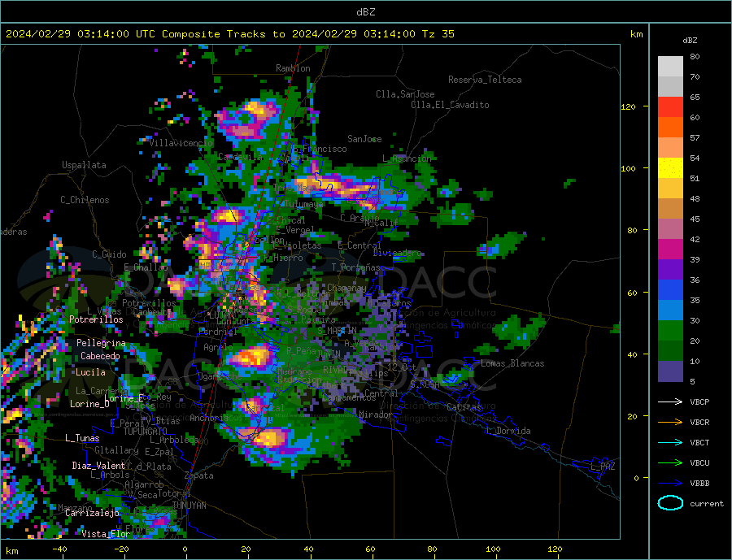The image size is (732, 560).
Task: Click the cyan 'current' ellipse legend icon
Action: click(x=670, y=503)
